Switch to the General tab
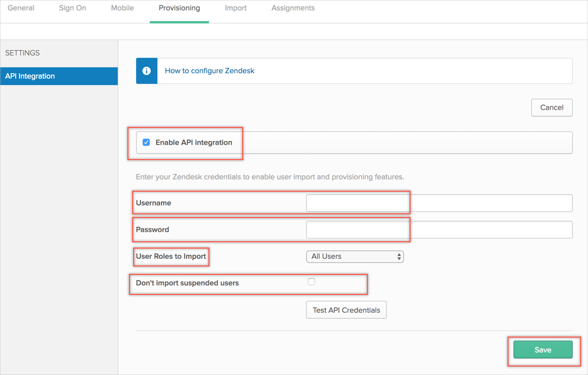 coord(21,8)
